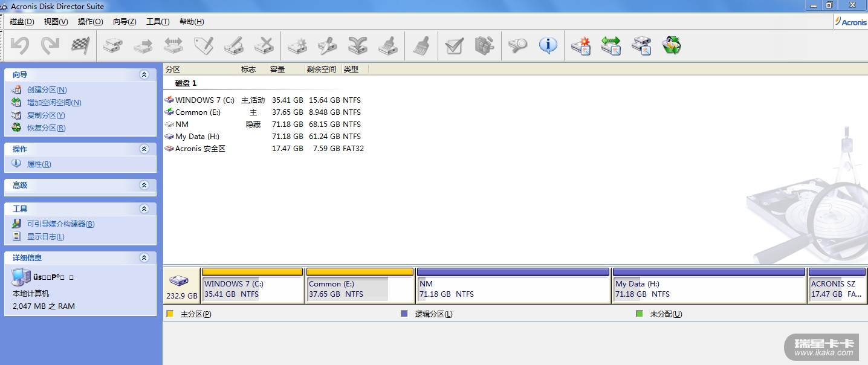
Task: Run the Check partition checkmark icon
Action: [x=454, y=46]
